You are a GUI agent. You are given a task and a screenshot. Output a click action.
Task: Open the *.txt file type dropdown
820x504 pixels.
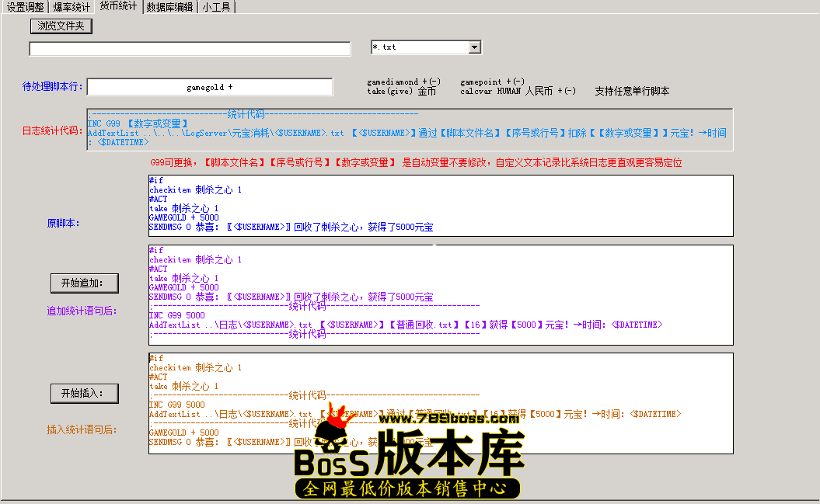coord(473,47)
